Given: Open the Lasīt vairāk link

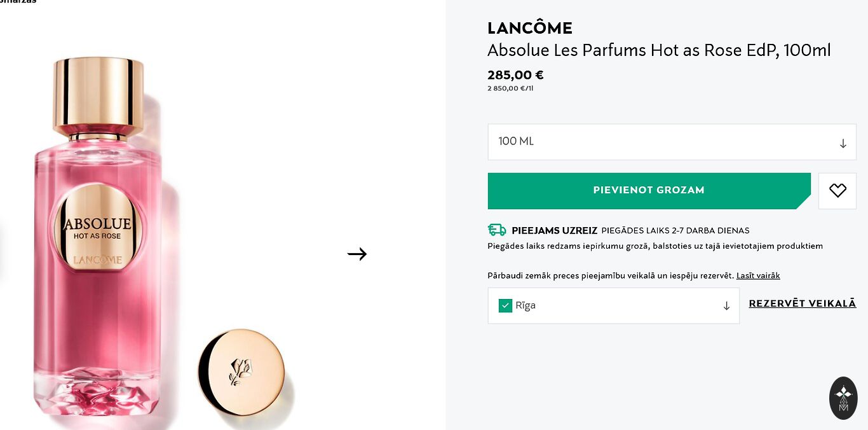Looking at the screenshot, I should click(x=758, y=275).
